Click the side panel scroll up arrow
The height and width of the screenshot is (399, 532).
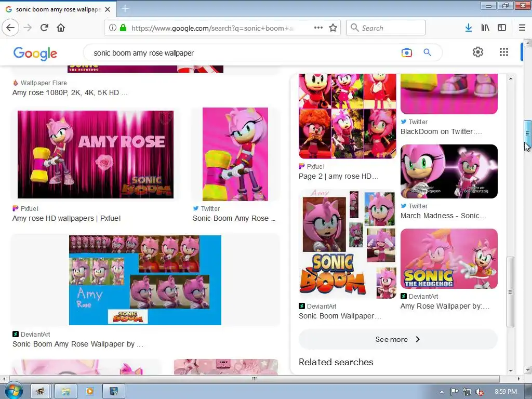coord(511,79)
